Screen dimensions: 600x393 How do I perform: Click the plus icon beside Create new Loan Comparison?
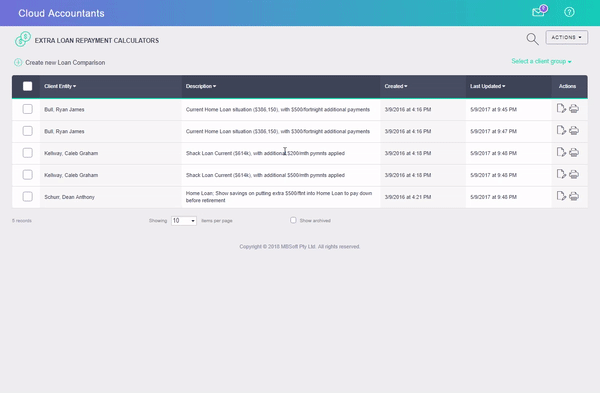18,62
